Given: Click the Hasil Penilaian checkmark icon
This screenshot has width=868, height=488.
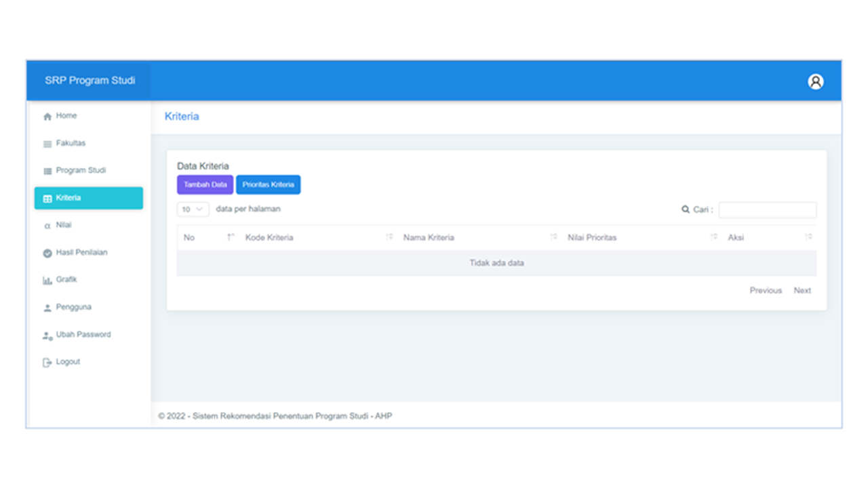Looking at the screenshot, I should pos(47,253).
